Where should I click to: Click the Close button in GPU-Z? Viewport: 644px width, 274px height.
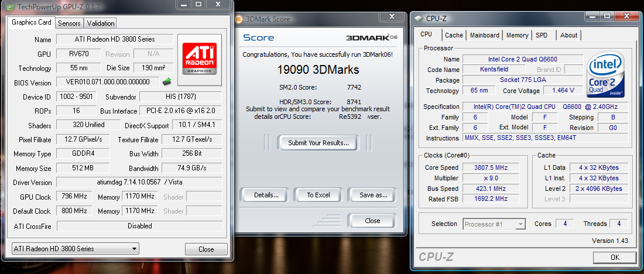coord(205,249)
